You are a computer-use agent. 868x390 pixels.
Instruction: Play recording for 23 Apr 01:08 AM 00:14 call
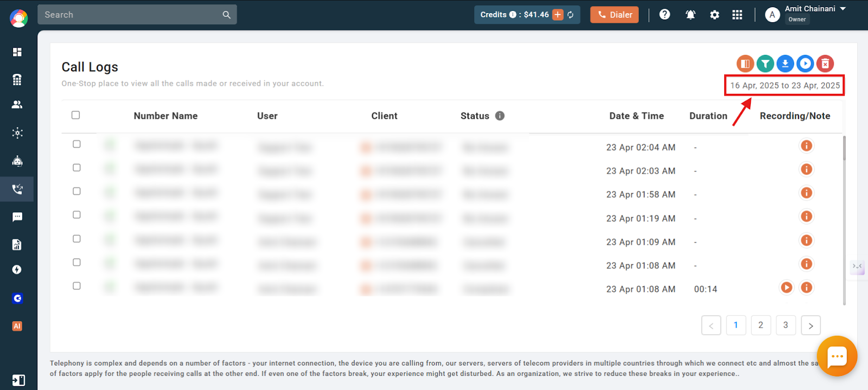tap(786, 287)
